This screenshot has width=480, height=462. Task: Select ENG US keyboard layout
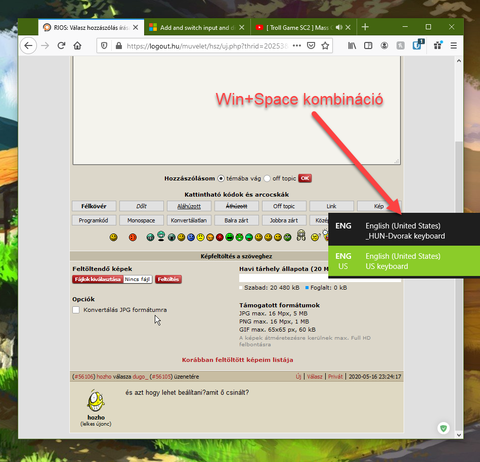(404, 261)
